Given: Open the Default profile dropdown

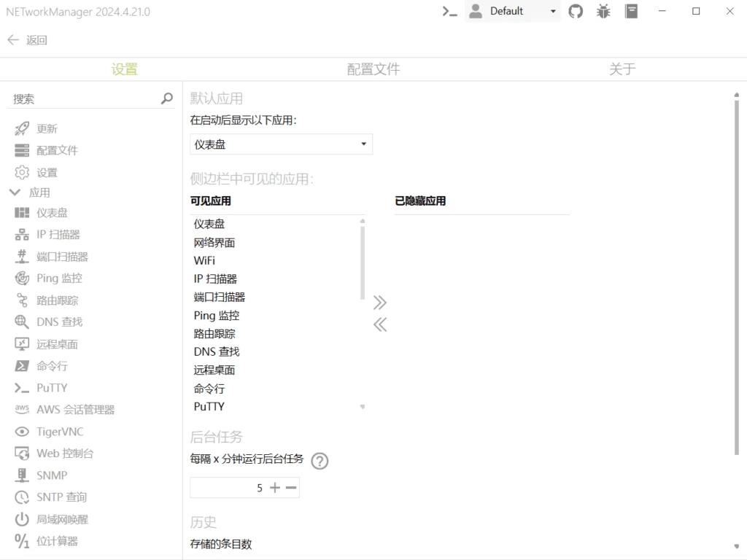Looking at the screenshot, I should (513, 11).
